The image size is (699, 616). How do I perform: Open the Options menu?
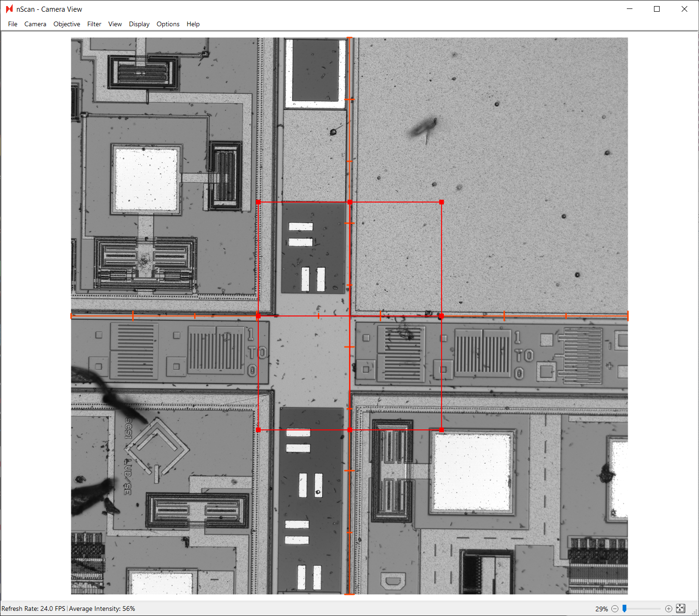click(168, 24)
